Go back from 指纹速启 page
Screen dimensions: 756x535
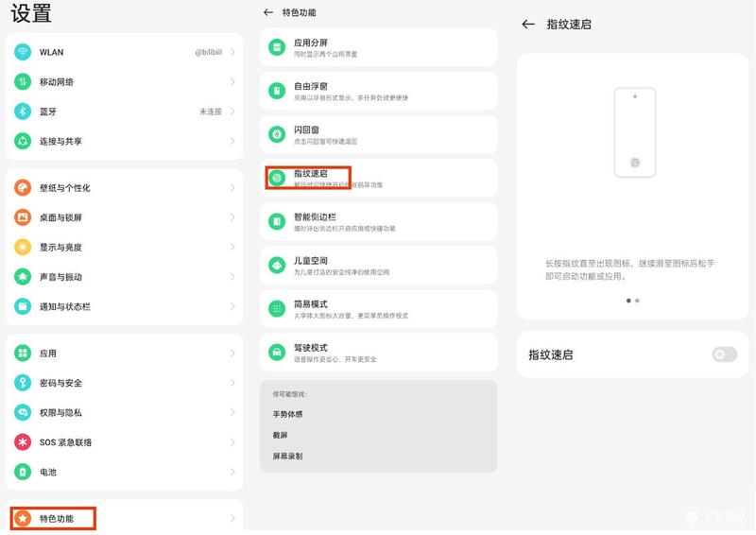(528, 25)
